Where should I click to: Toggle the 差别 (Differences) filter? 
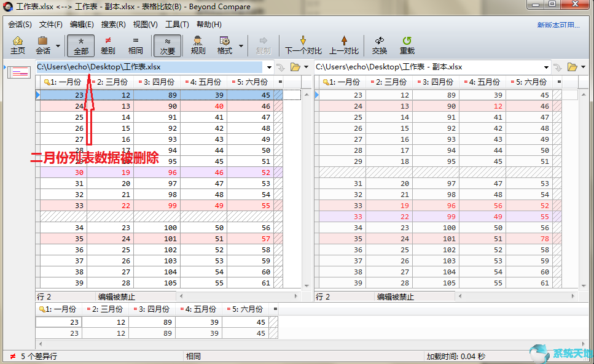pyautogui.click(x=107, y=45)
